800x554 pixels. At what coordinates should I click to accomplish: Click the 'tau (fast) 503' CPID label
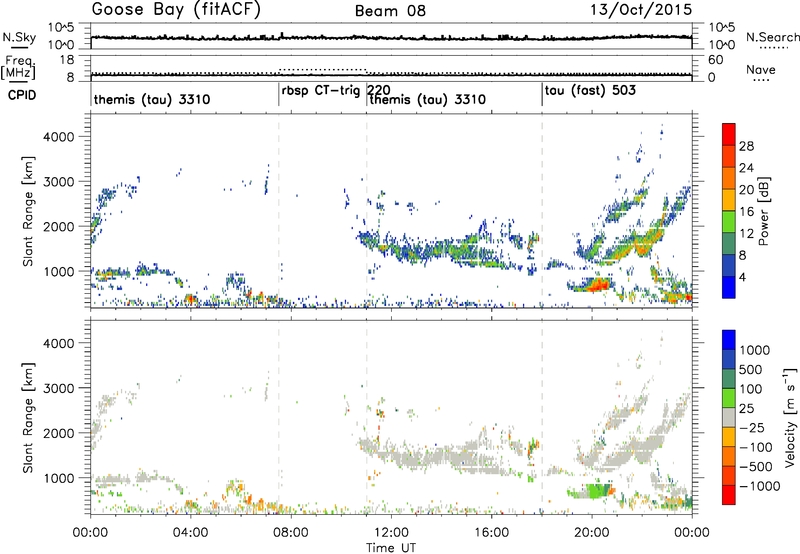tap(590, 91)
